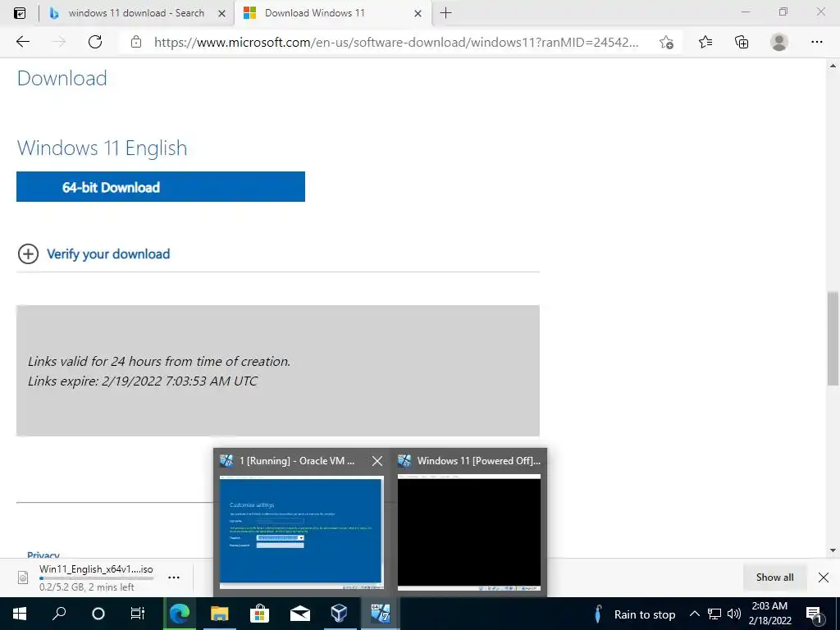Open VirtualBox Manager from the taskbar
This screenshot has height=630, width=840.
(339, 614)
